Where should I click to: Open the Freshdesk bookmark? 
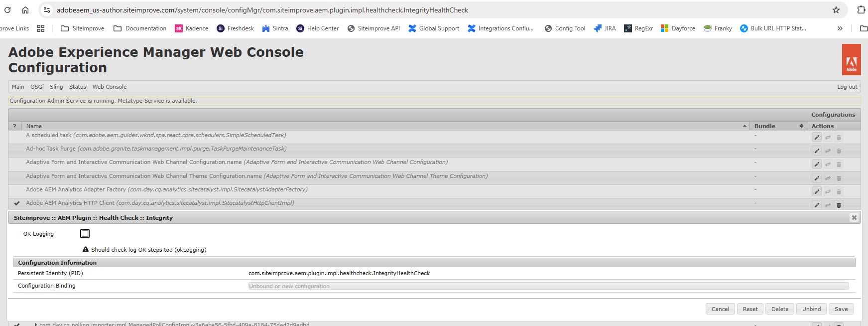236,28
